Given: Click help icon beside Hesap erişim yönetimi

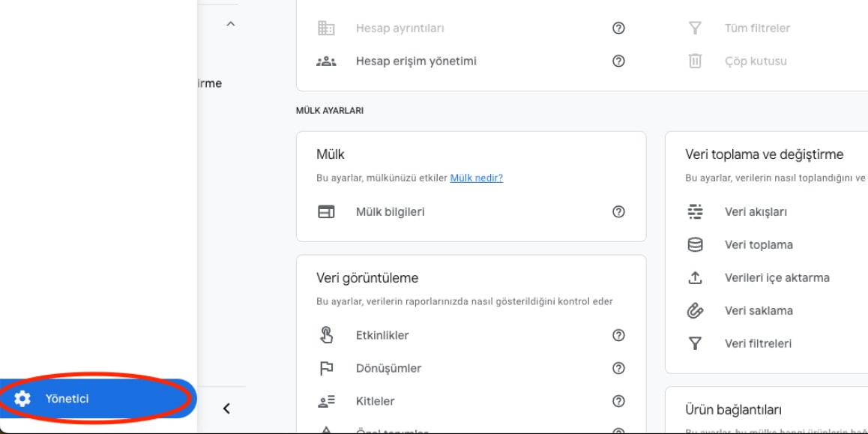Looking at the screenshot, I should 619,61.
